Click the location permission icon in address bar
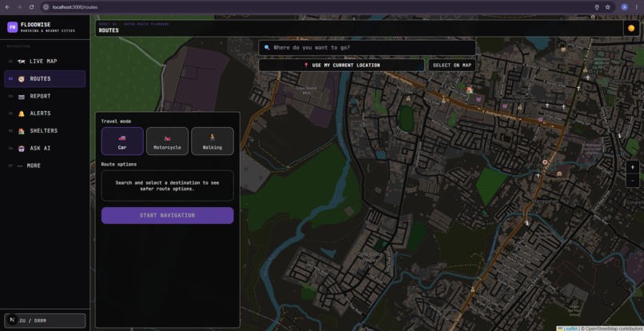This screenshot has height=331, width=644. tap(597, 7)
